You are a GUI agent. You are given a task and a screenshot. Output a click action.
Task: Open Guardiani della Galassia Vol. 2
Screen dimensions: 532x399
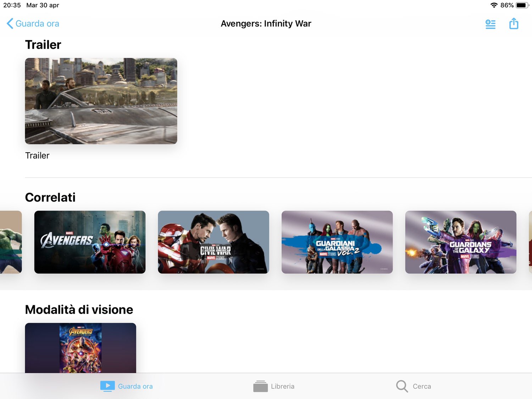coord(337,242)
